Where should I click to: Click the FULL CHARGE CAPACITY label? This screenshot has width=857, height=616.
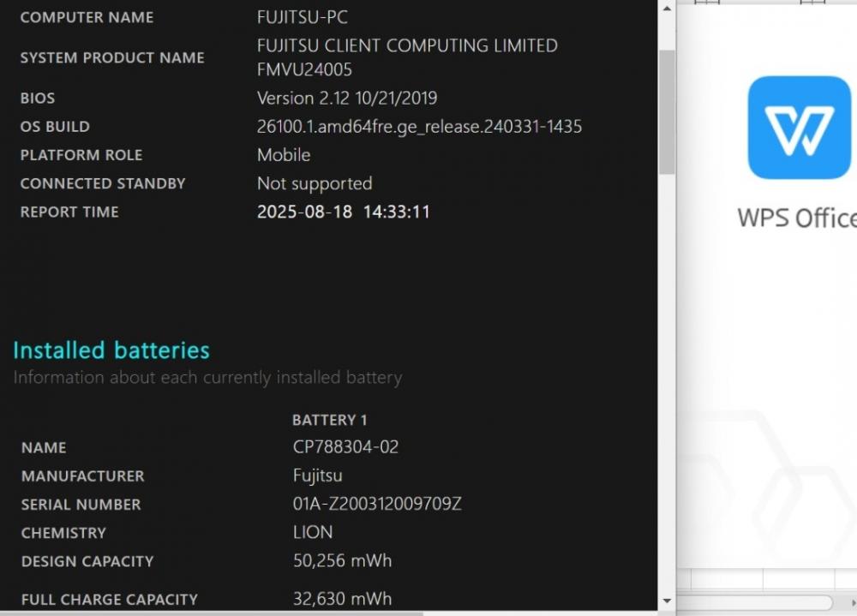tap(110, 600)
